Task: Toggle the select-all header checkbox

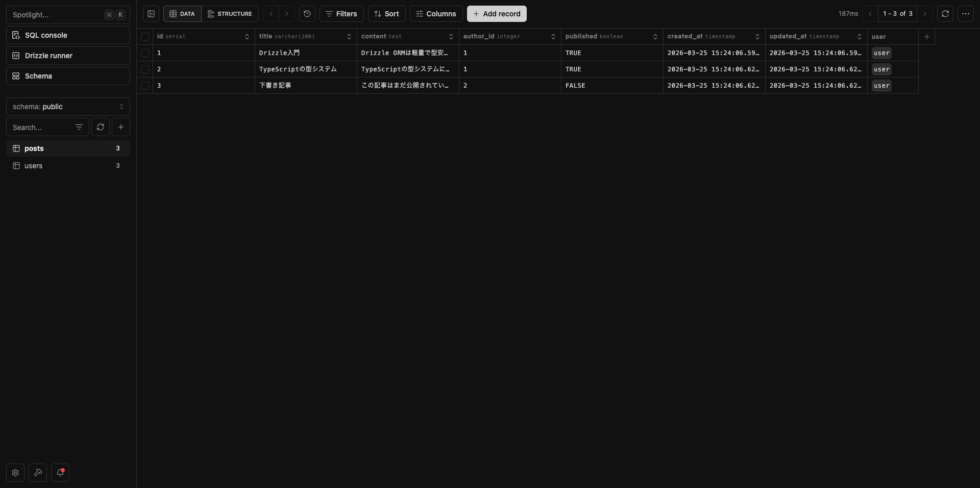Action: point(145,37)
